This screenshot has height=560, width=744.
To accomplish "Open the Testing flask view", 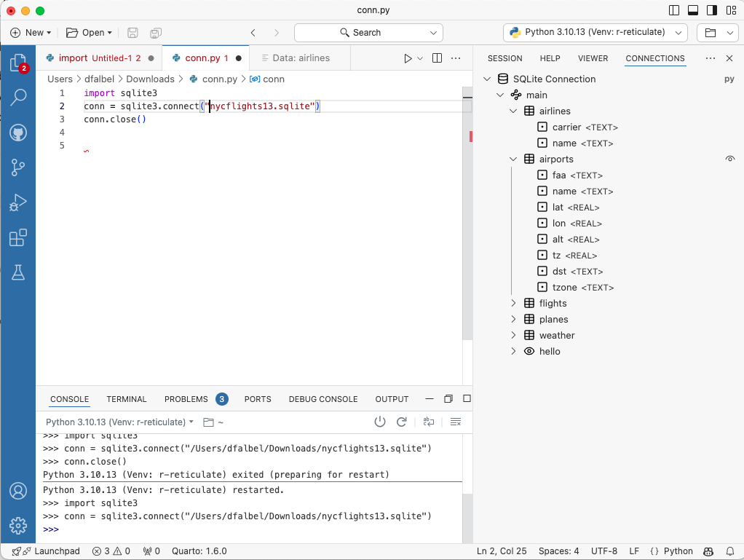I will coord(18,272).
